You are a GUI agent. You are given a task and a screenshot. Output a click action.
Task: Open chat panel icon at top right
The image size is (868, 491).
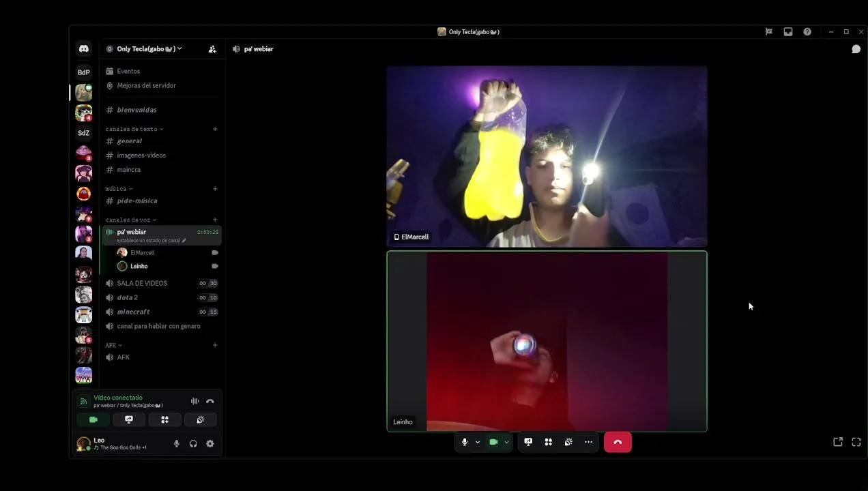856,49
